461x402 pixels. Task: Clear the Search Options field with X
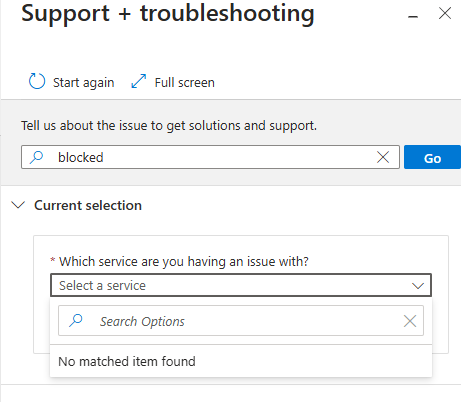pos(410,321)
